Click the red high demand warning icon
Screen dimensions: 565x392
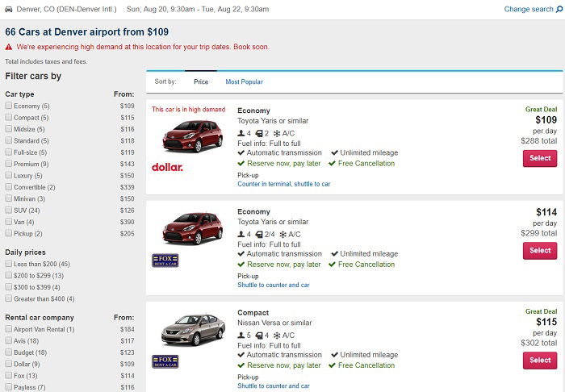(9, 47)
